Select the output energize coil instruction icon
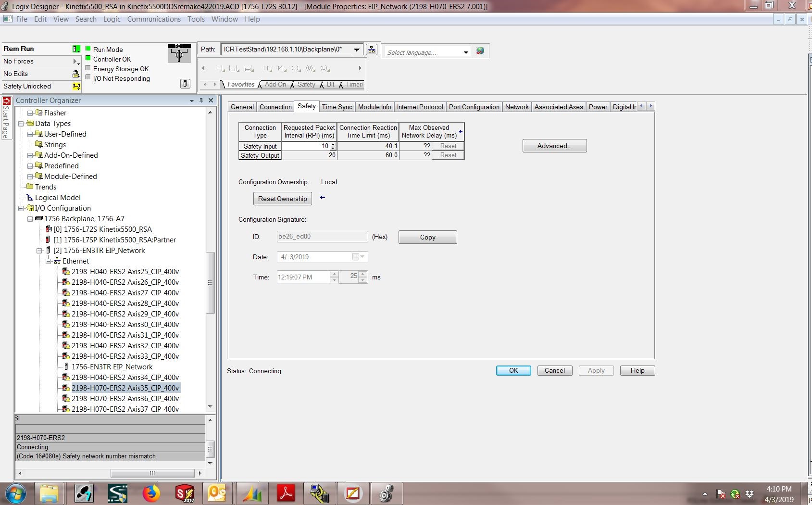 click(295, 68)
